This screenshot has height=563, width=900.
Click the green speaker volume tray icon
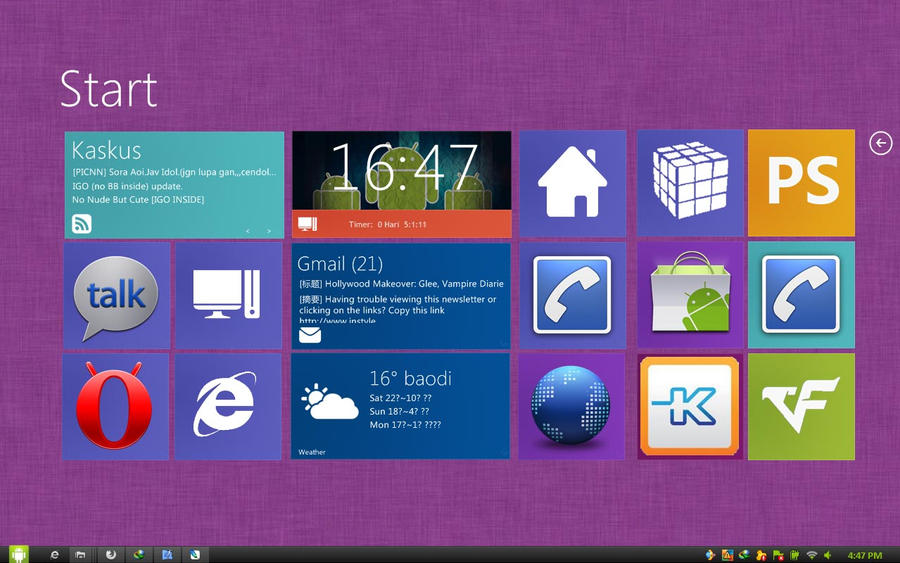click(x=828, y=555)
